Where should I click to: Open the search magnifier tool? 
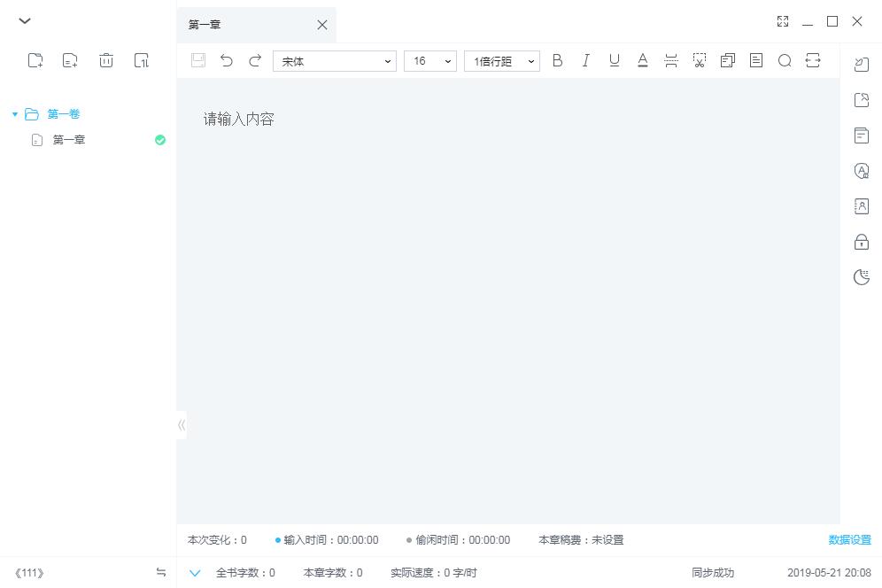coord(785,60)
